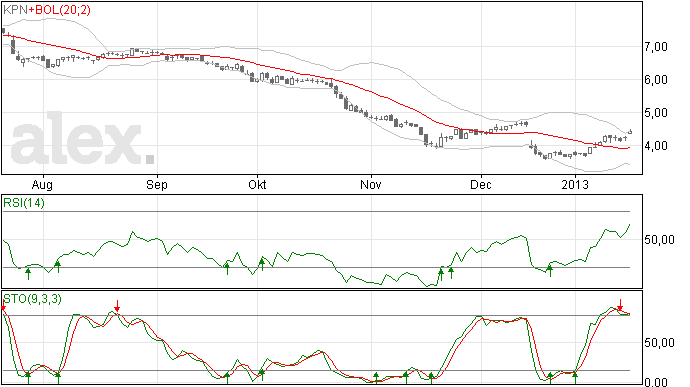Viewport: 690px width, 387px height.
Task: Click the 0,00 value on STO axis
Action: click(x=656, y=382)
